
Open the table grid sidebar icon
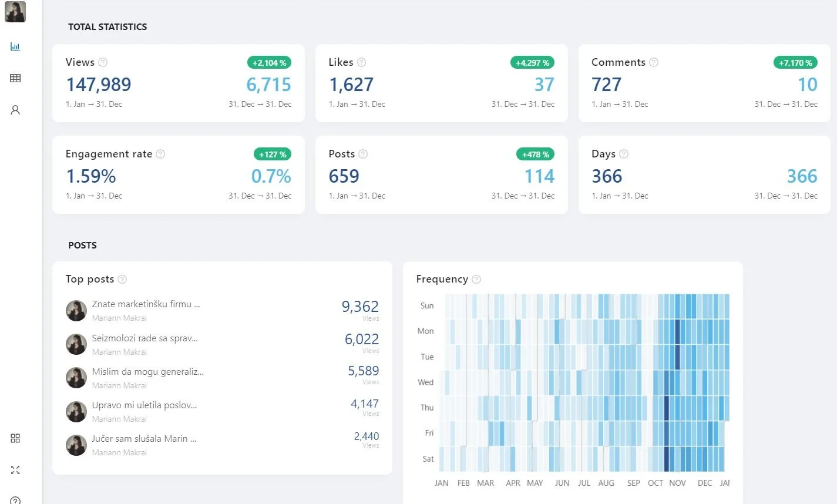tap(15, 78)
